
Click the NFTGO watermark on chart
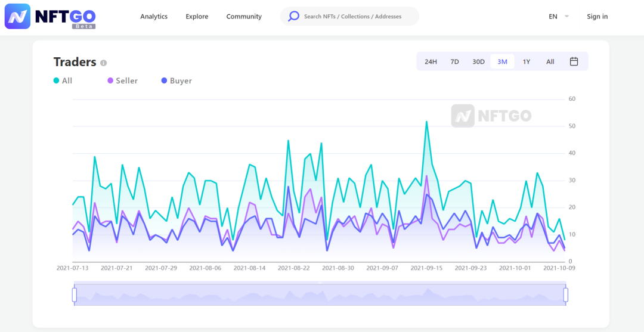tap(491, 116)
